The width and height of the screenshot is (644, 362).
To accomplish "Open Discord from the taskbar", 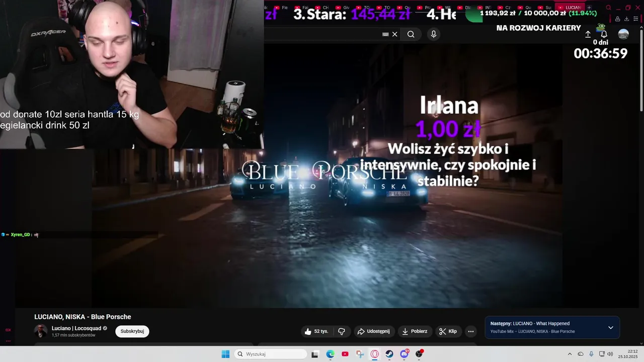I will click(405, 354).
